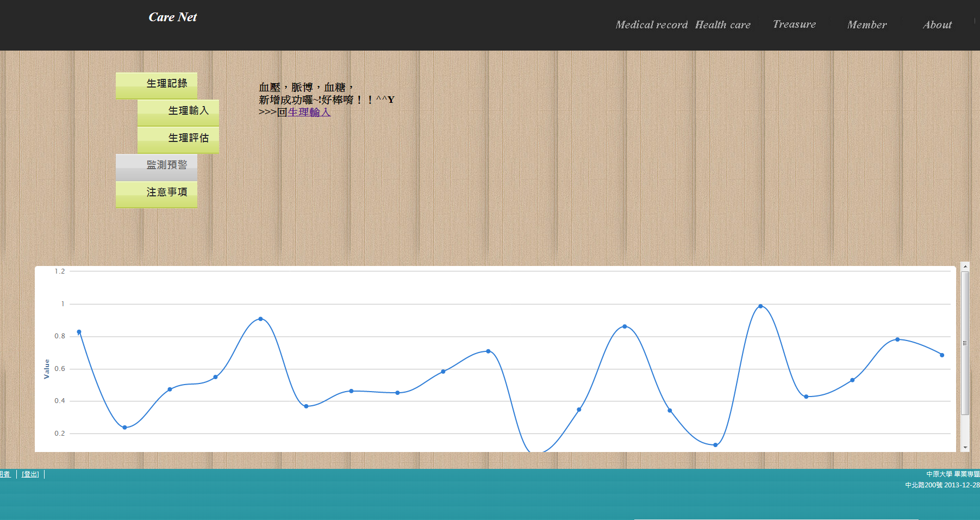Expand the 注意事項 sidebar section
The width and height of the screenshot is (980, 520).
[157, 193]
